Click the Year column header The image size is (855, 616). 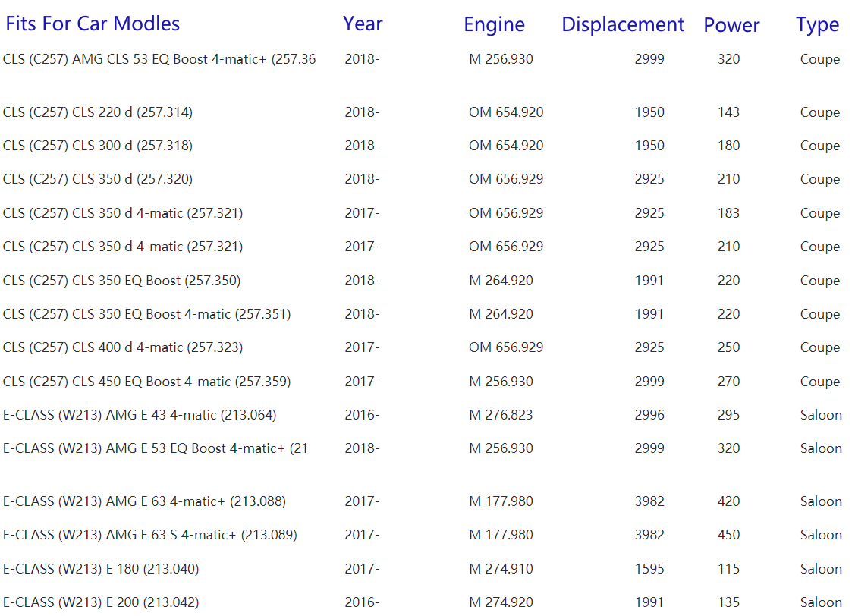(x=363, y=24)
